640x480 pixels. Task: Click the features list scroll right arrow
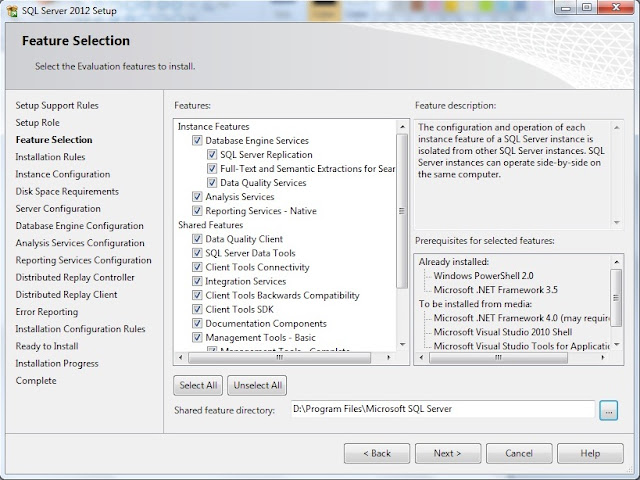point(389,358)
